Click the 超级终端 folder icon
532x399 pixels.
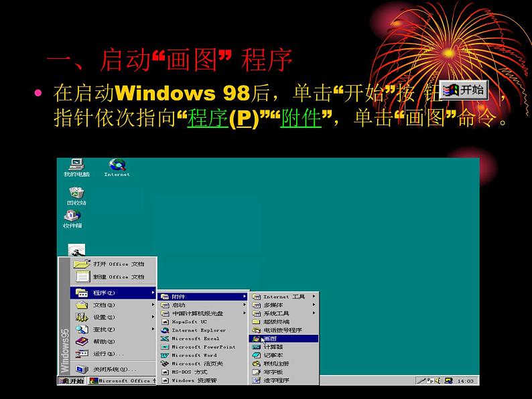(x=256, y=322)
